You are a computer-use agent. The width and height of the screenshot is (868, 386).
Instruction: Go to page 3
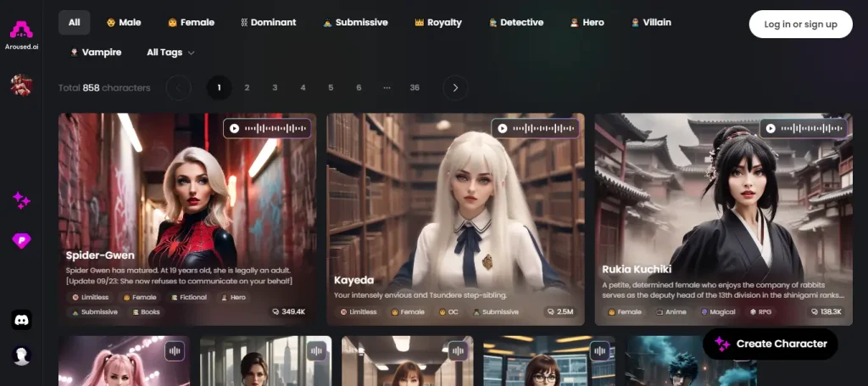275,87
